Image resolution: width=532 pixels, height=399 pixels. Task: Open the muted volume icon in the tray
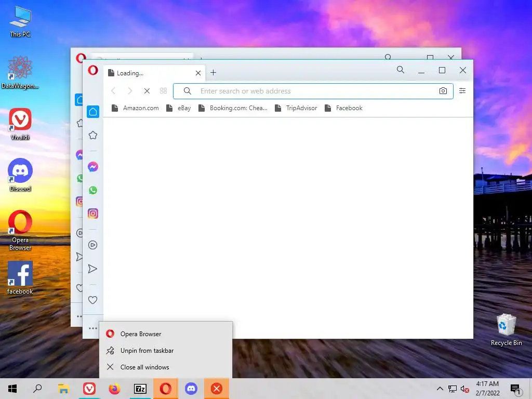[x=465, y=389]
